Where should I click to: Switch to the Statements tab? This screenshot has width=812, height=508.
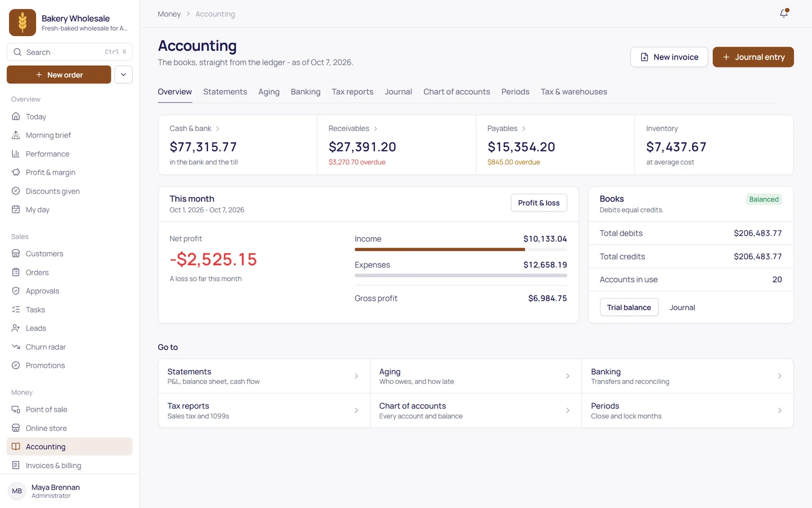225,92
